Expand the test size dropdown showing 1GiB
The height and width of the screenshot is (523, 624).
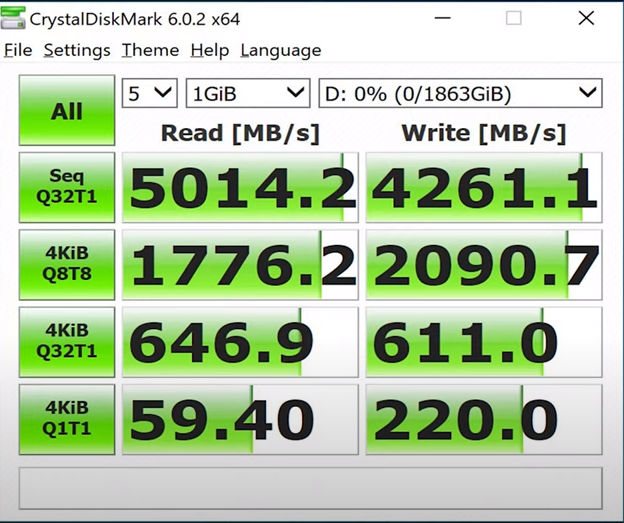pyautogui.click(x=248, y=93)
